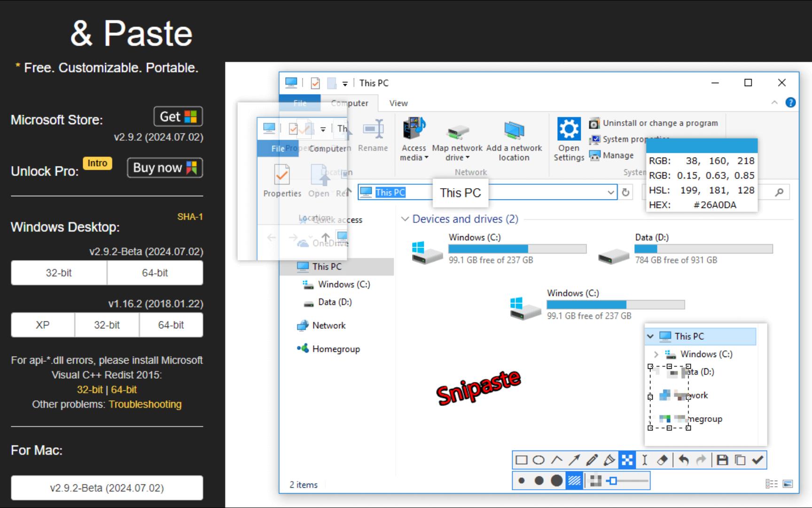
Task: Switch to the View ribbon tab
Action: 398,103
